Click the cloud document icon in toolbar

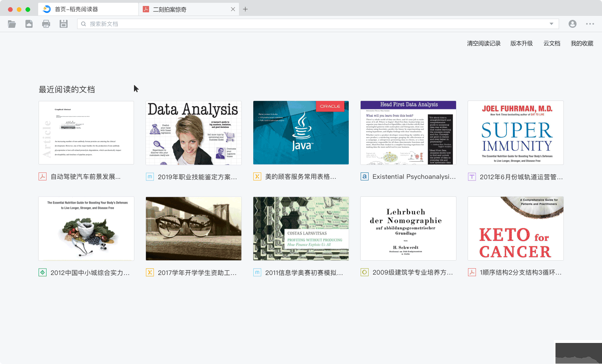click(x=29, y=24)
